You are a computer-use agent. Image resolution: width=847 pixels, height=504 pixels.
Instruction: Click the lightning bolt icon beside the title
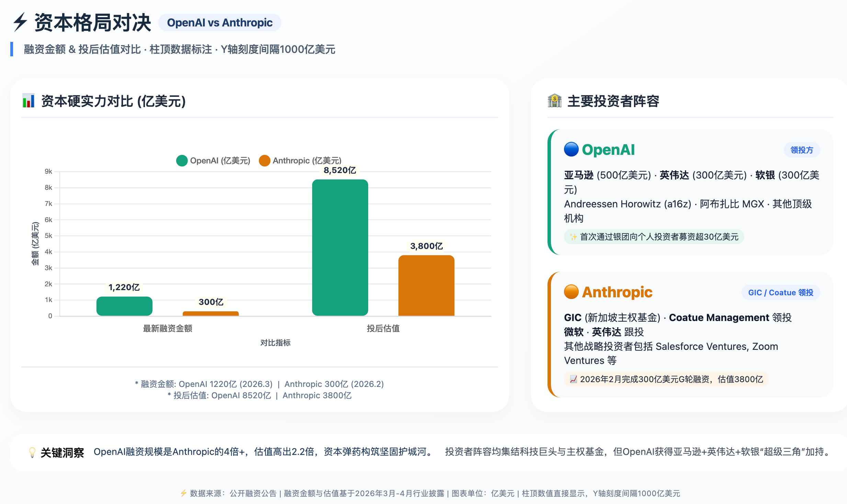pos(20,23)
